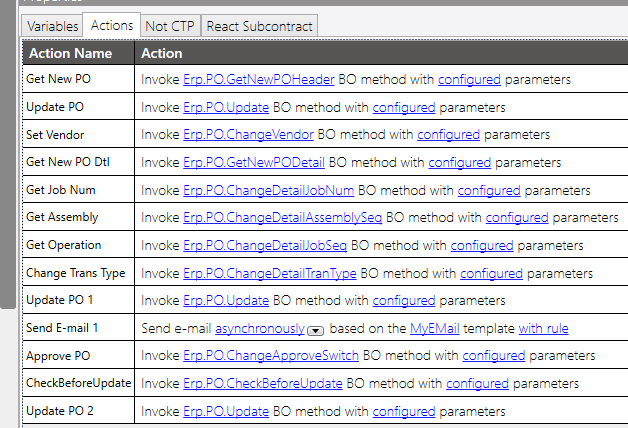Open the asynchronously dropdown arrow
628x428 pixels.
[314, 329]
